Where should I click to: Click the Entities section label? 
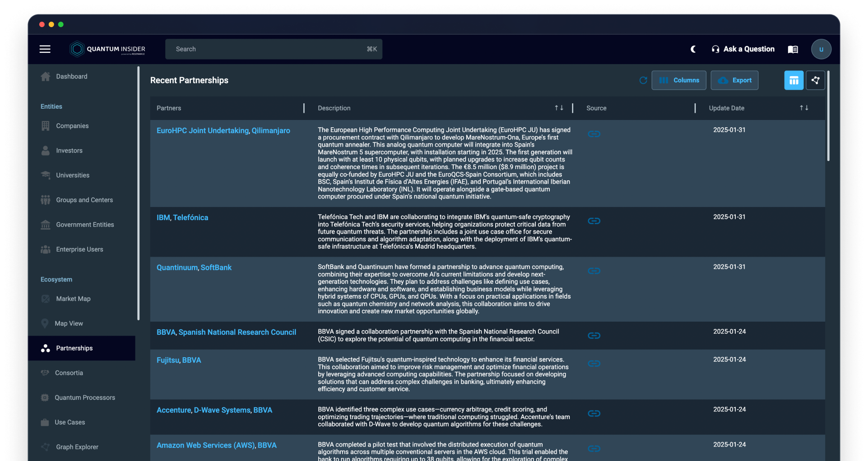pyautogui.click(x=51, y=106)
